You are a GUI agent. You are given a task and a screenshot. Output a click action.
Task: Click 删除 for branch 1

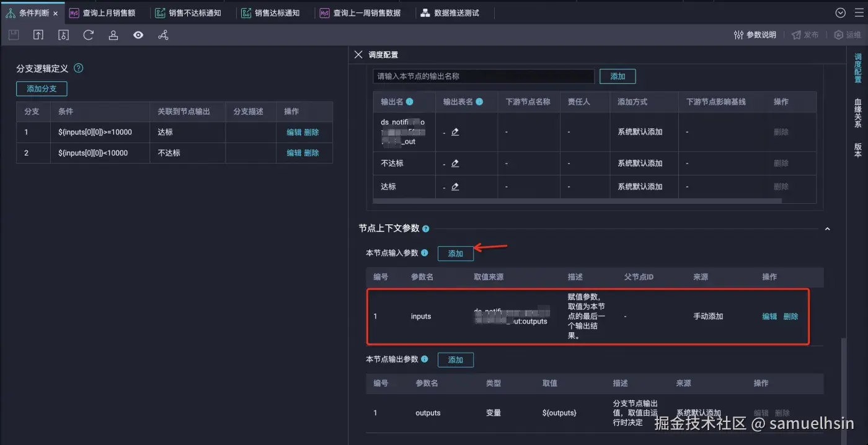coord(311,132)
